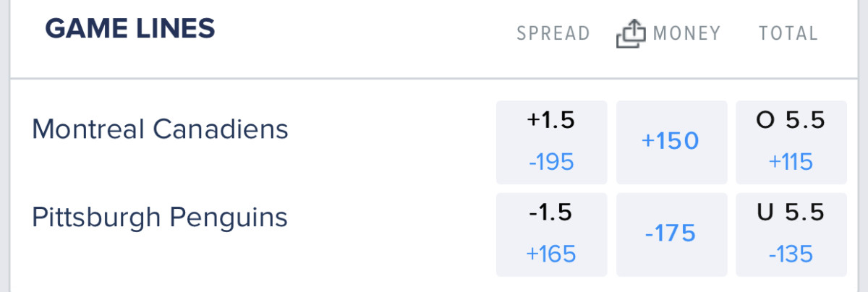868x292 pixels.
Task: Pick the +1.5 spread line for Montreal
Action: (551, 121)
